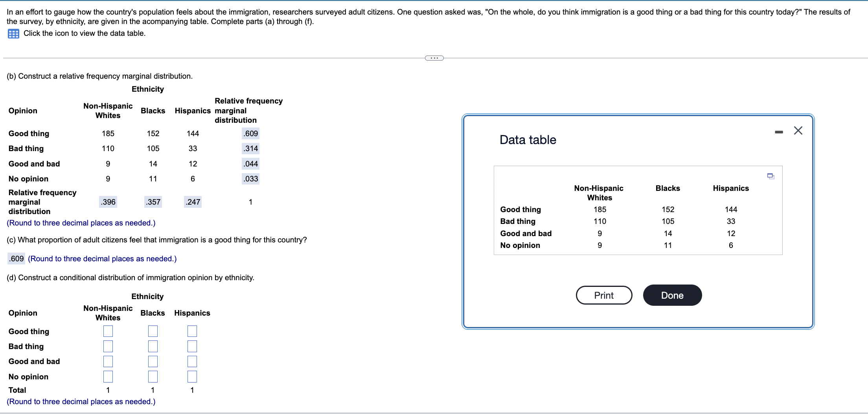
Task: Click the Done button
Action: click(x=672, y=295)
